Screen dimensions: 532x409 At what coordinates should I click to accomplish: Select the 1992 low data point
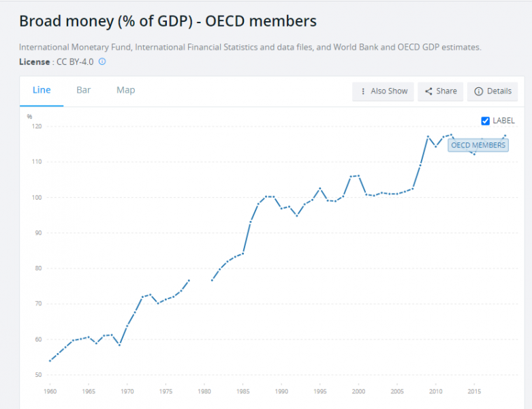click(x=296, y=215)
